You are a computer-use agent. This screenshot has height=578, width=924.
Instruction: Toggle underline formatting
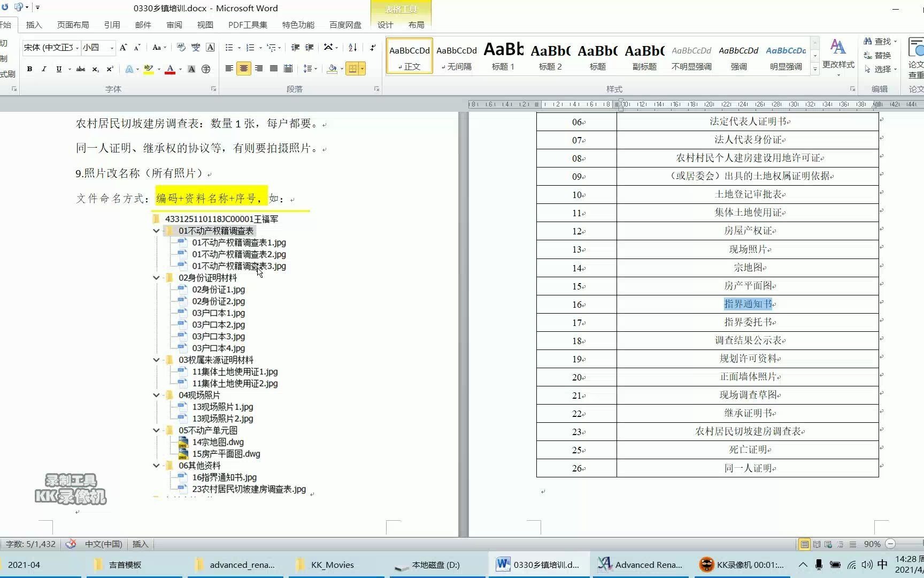pos(59,69)
